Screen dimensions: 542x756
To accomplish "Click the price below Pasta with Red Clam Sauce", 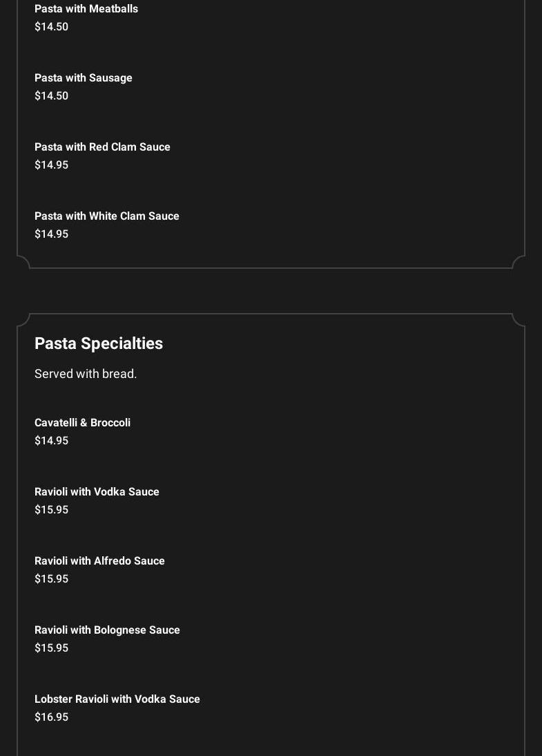I will tap(51, 165).
